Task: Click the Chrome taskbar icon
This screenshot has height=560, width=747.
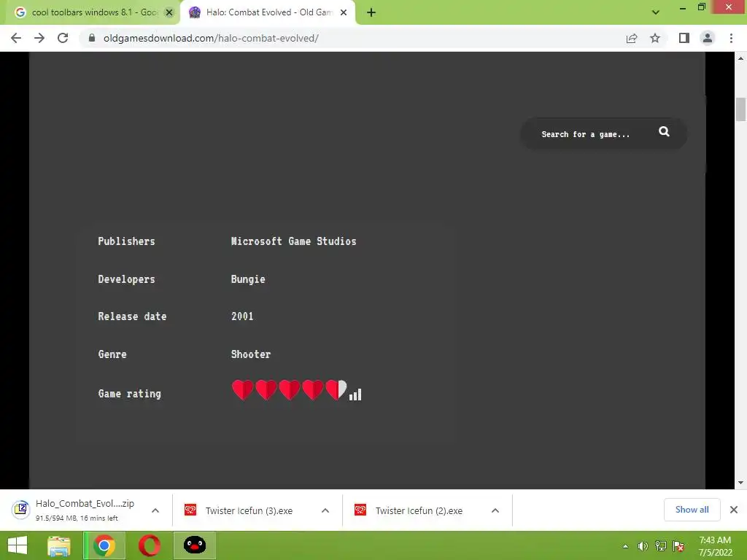Action: 104,545
